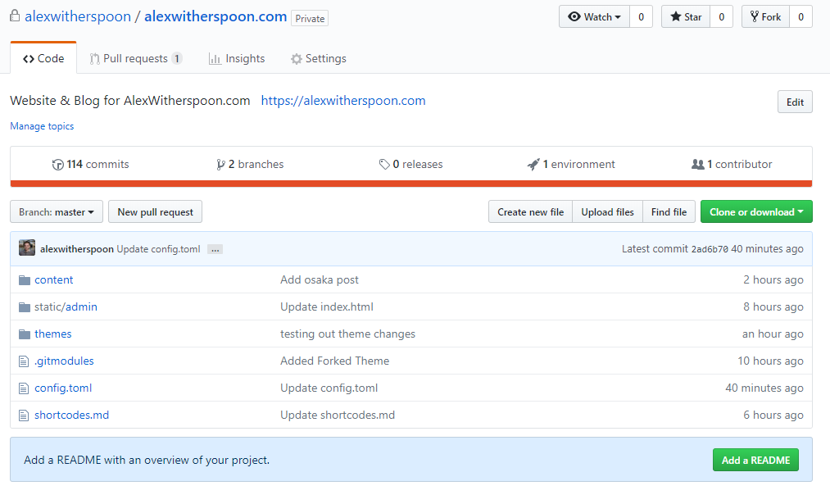Click the releases tag icon
Viewport: 830px width, 504px height.
click(x=384, y=165)
